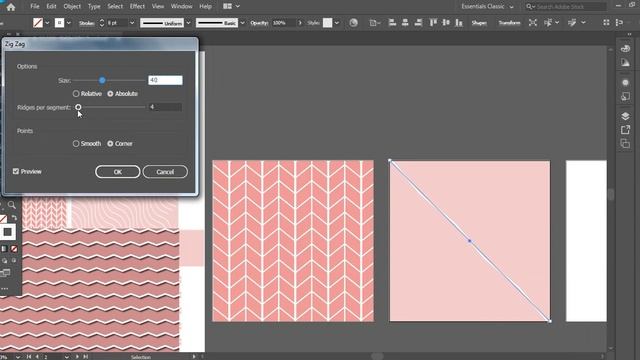Click Vertical Align Top icon
The image size is (640, 360).
tap(433, 23)
